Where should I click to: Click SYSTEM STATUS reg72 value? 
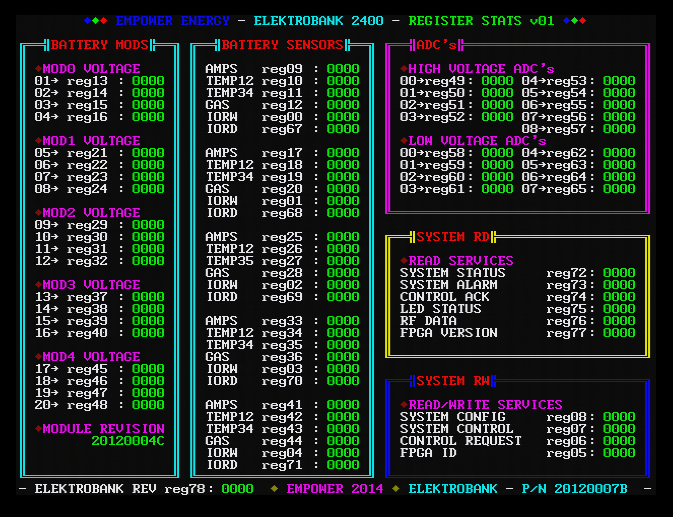pos(618,273)
